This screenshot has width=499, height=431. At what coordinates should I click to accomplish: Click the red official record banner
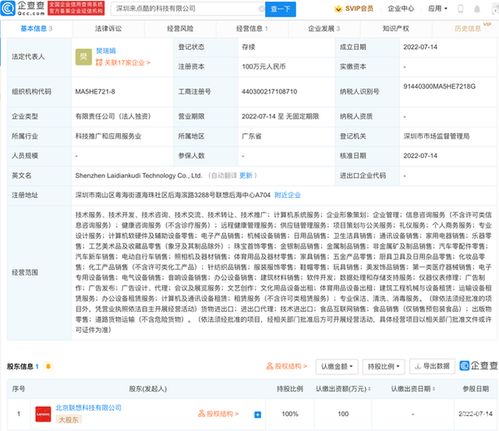(76, 8)
